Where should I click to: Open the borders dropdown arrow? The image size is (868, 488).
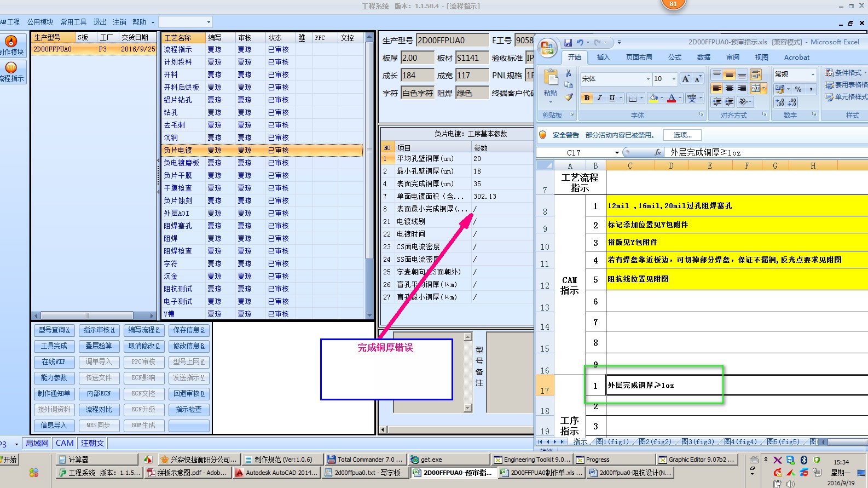641,98
